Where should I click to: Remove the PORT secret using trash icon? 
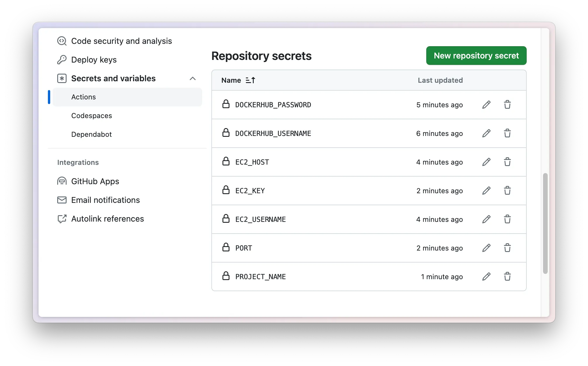[x=507, y=248]
